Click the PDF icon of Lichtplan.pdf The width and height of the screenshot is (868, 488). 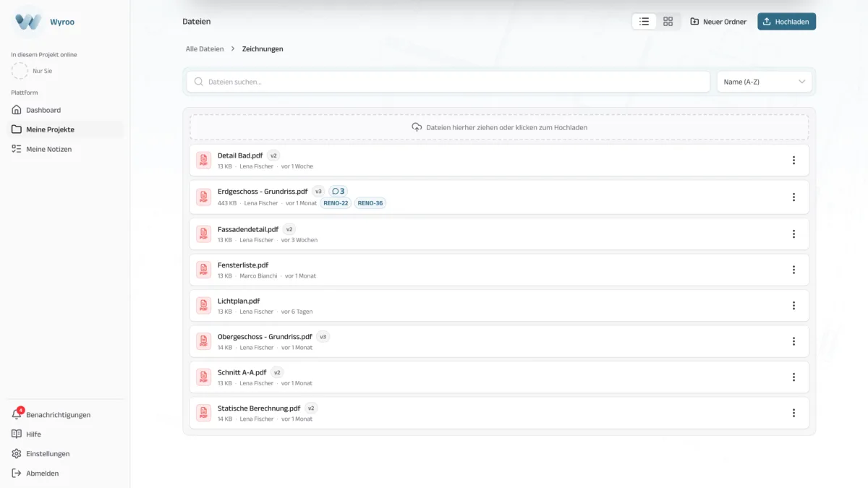click(204, 306)
